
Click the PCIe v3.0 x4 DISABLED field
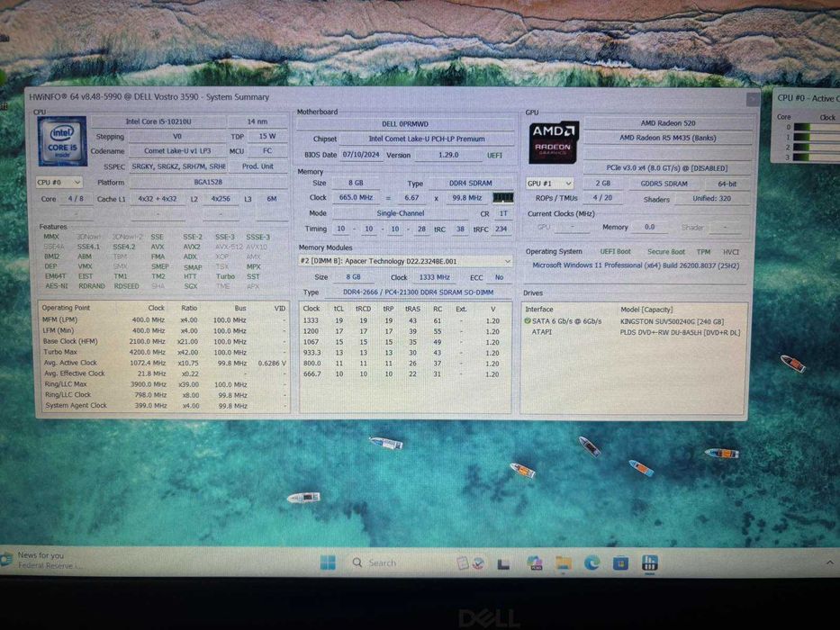point(667,168)
